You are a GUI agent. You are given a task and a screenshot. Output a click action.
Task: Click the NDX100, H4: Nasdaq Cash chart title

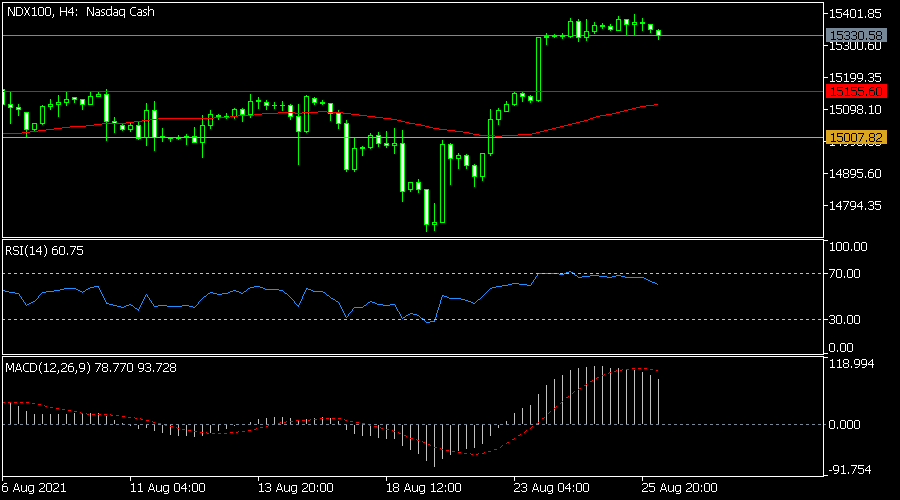click(x=80, y=11)
